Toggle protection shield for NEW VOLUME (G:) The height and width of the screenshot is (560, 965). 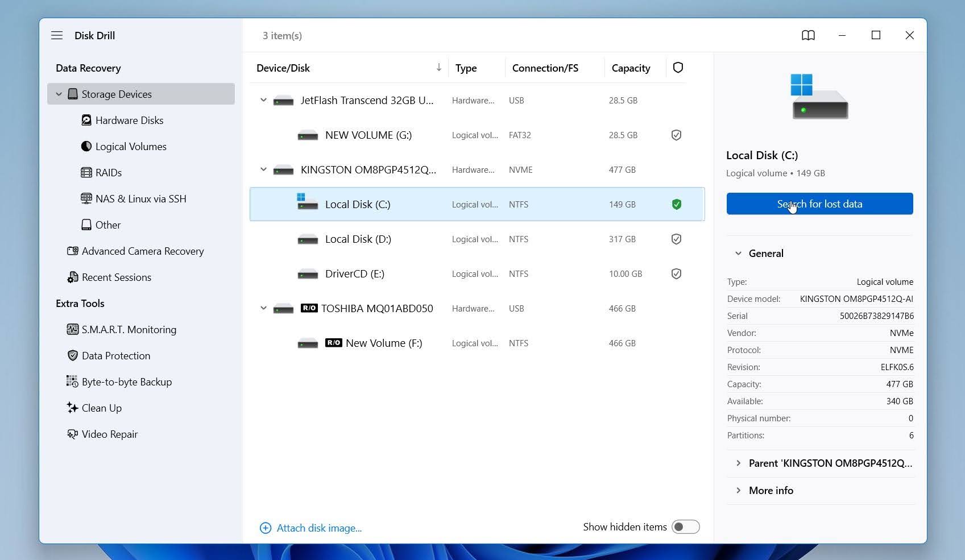676,135
